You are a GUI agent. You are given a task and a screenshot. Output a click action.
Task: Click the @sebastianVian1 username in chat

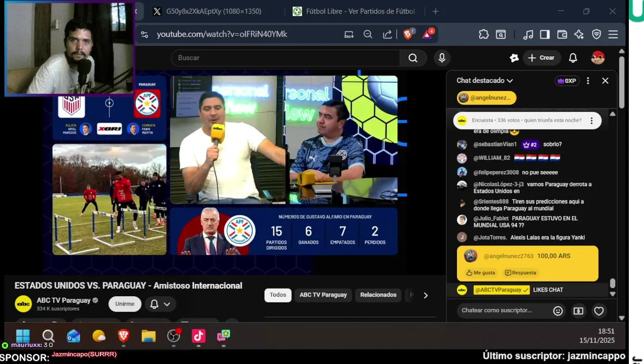pyautogui.click(x=495, y=145)
